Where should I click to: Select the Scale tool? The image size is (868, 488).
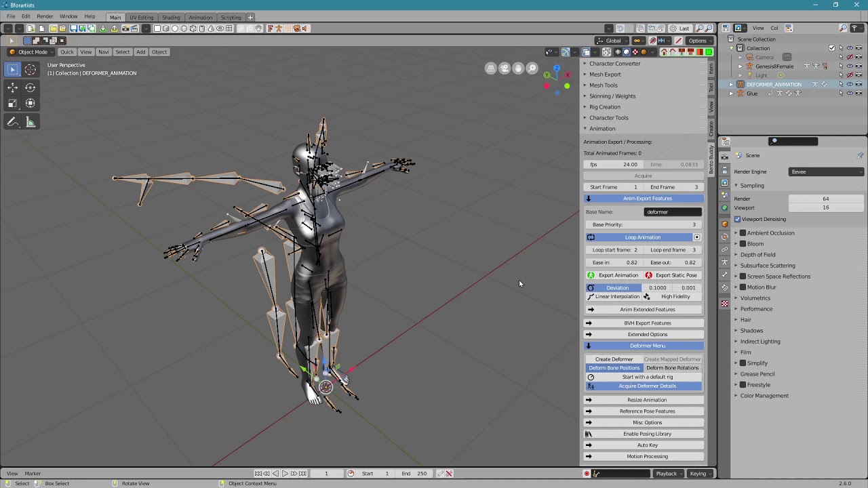(12, 103)
